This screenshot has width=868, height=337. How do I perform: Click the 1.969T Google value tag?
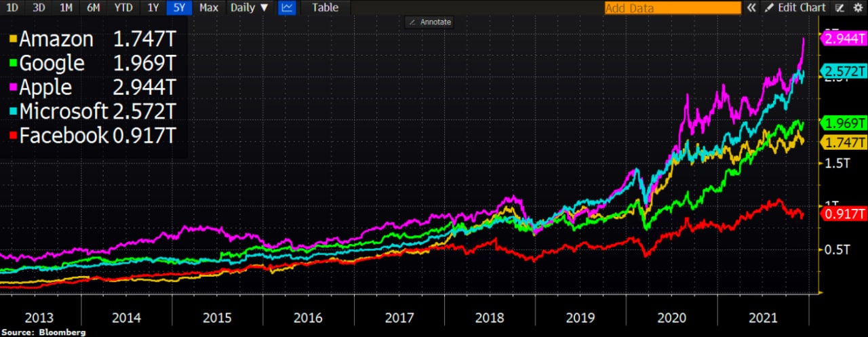[x=844, y=123]
